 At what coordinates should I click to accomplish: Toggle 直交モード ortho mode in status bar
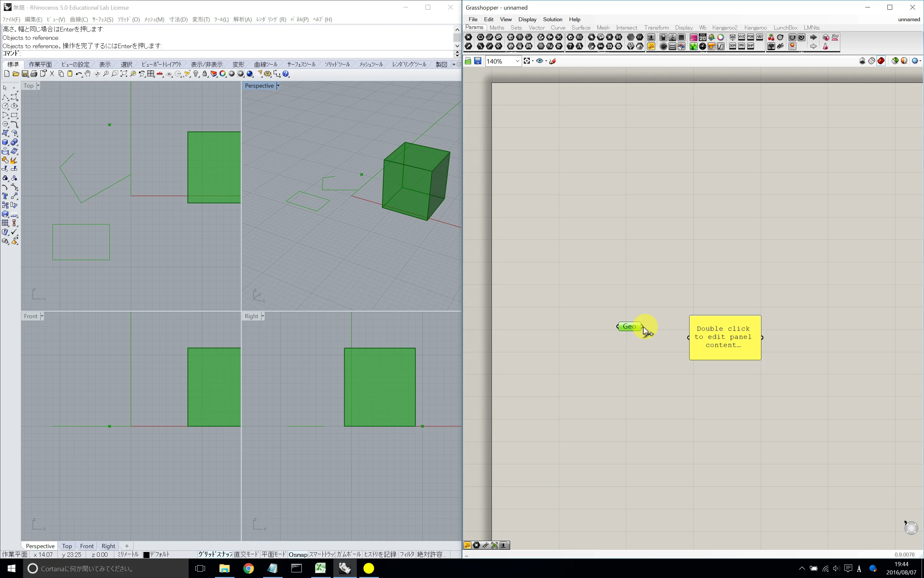pyautogui.click(x=246, y=554)
